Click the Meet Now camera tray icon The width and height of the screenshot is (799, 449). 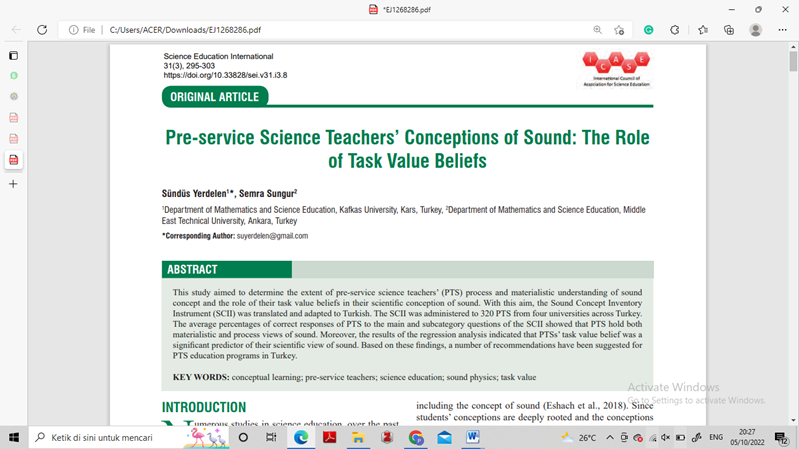(x=624, y=437)
